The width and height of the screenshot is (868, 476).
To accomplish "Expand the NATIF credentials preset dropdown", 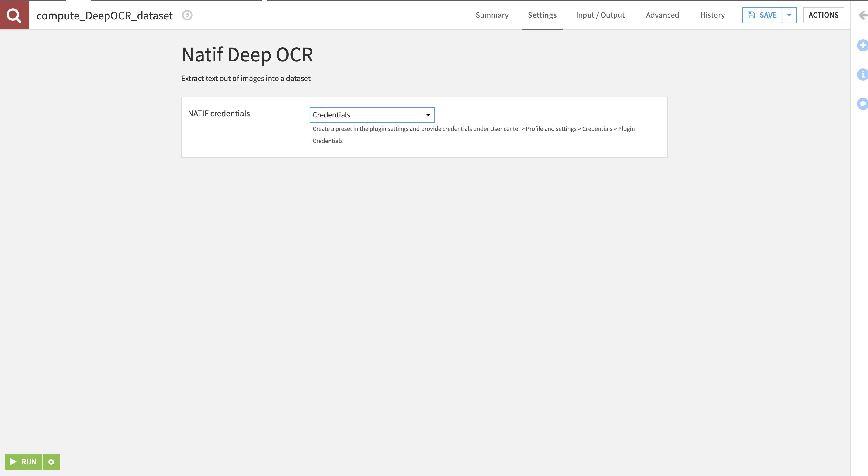I will coord(372,115).
